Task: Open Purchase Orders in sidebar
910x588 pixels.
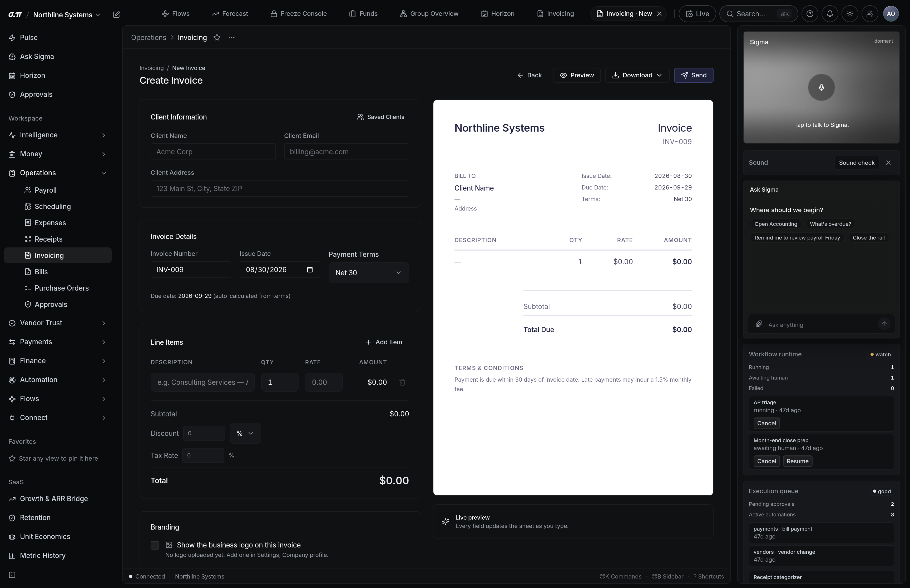Action: pos(57,288)
